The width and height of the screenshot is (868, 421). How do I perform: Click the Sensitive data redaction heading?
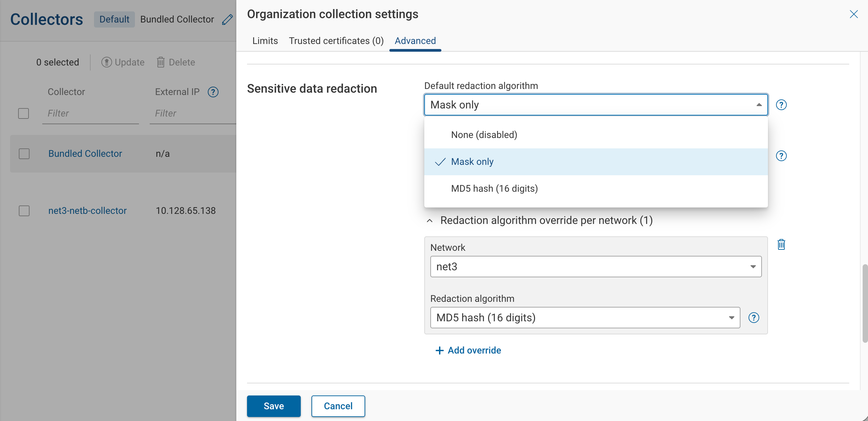click(312, 88)
